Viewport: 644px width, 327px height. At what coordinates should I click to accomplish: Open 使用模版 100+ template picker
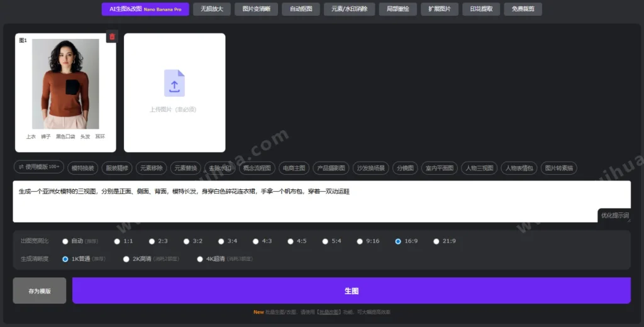[39, 167]
